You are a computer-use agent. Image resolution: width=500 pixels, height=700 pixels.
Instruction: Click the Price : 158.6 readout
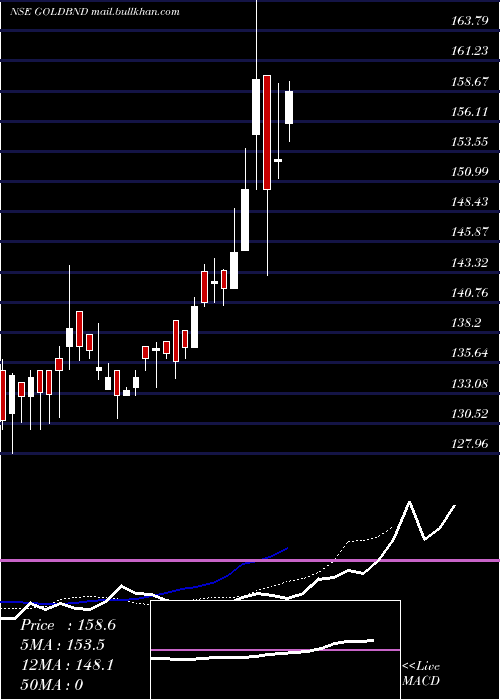tap(68, 625)
